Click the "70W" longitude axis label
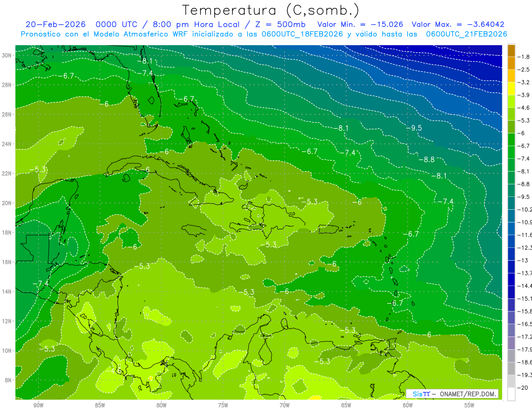This screenshot has height=411, width=532. [285, 406]
